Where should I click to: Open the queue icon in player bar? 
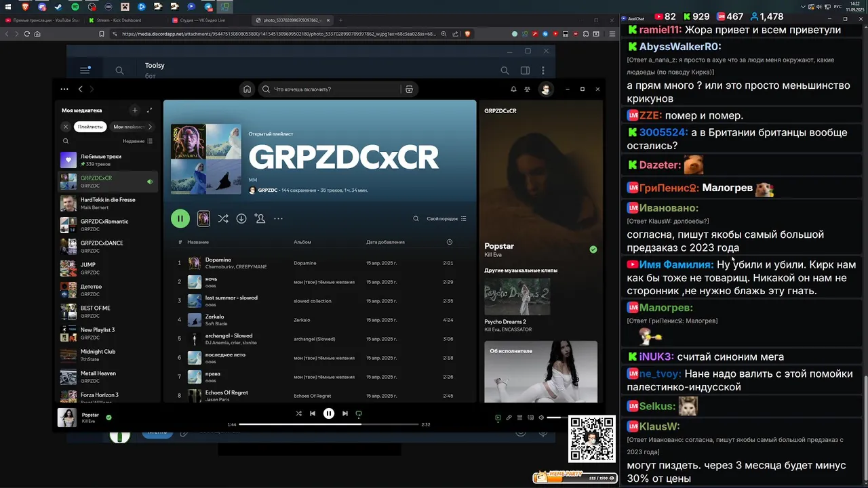(519, 418)
